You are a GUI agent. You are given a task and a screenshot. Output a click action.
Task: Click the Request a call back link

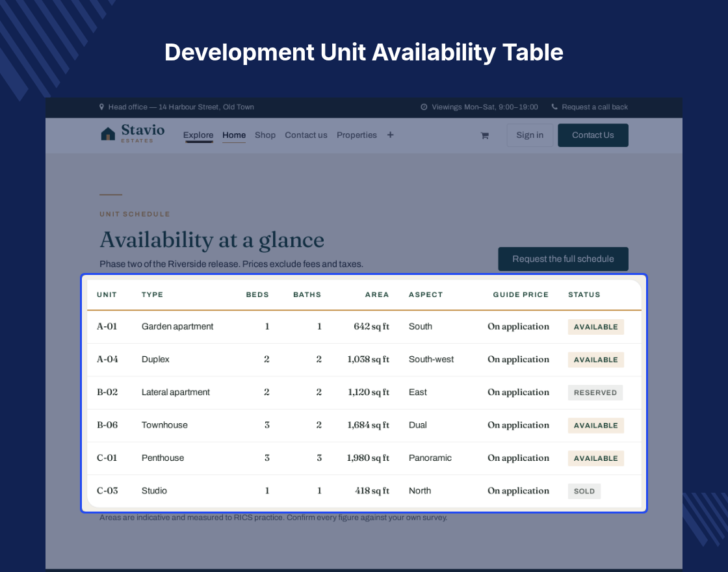[x=595, y=107]
